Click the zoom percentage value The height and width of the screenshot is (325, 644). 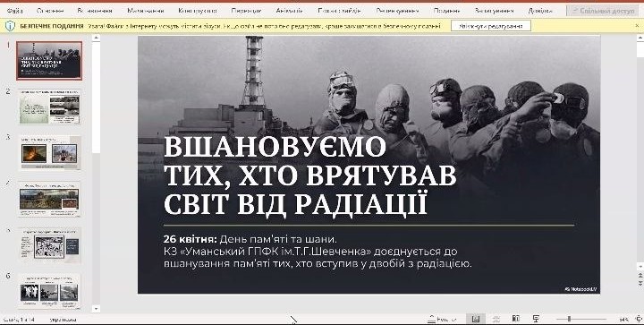pos(623,319)
